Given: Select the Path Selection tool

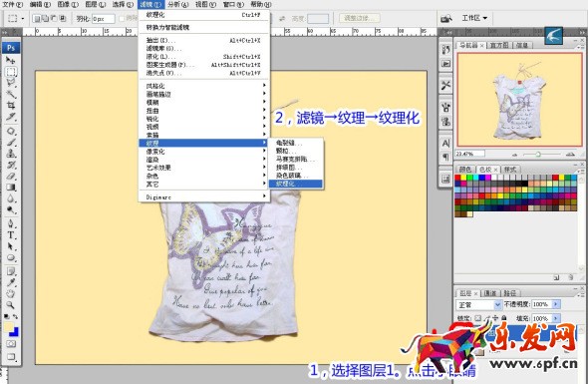Looking at the screenshot, I should click(x=11, y=246).
